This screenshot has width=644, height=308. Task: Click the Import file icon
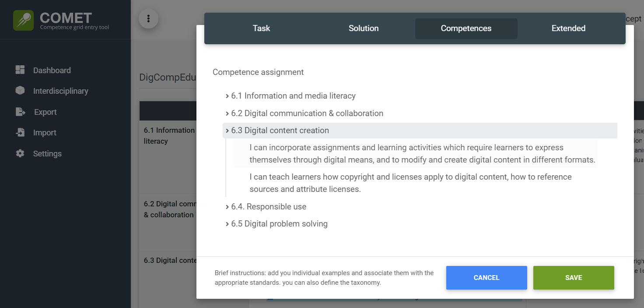(x=20, y=132)
